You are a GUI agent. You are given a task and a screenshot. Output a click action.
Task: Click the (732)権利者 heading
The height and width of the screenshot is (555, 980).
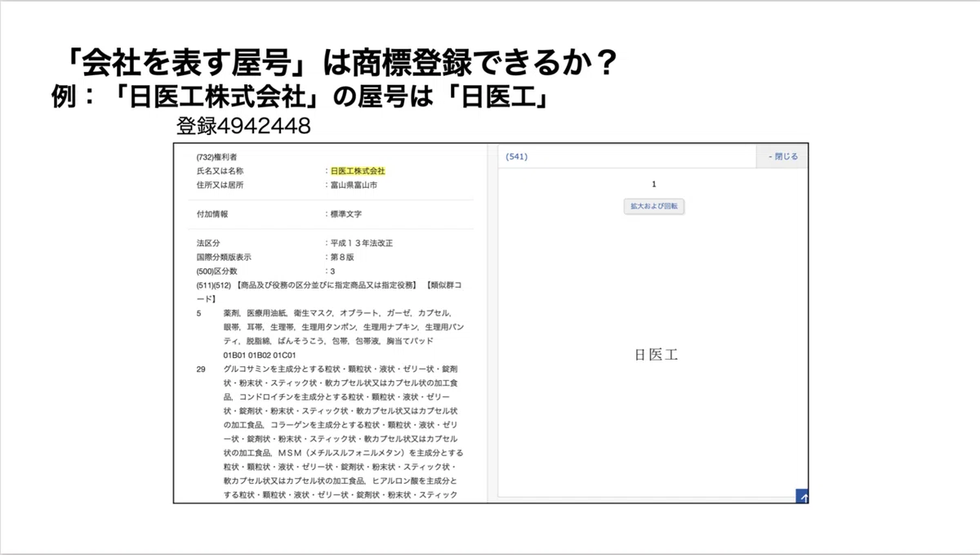pos(217,156)
